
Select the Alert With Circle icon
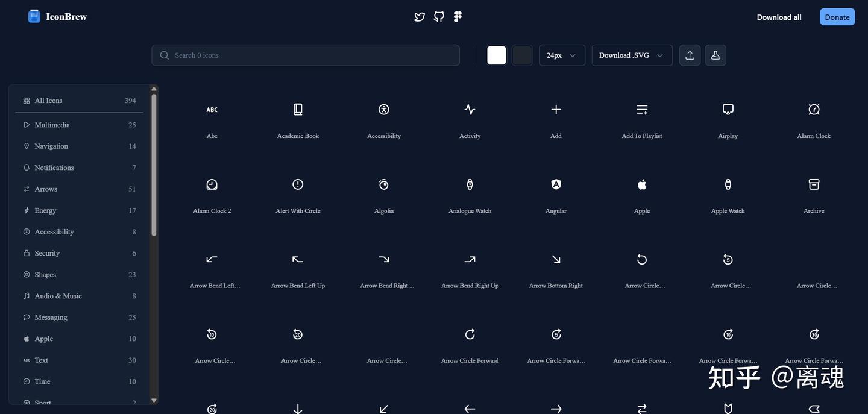298,184
